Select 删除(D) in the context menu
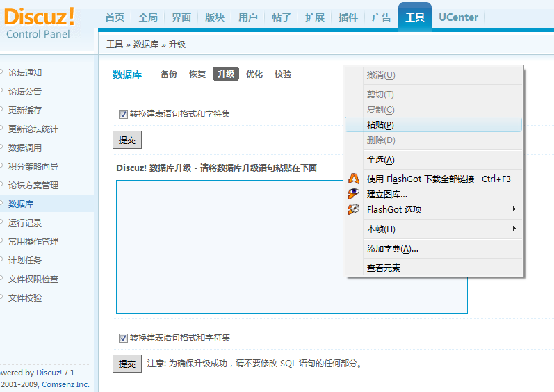The width and height of the screenshot is (554, 392). click(x=433, y=140)
